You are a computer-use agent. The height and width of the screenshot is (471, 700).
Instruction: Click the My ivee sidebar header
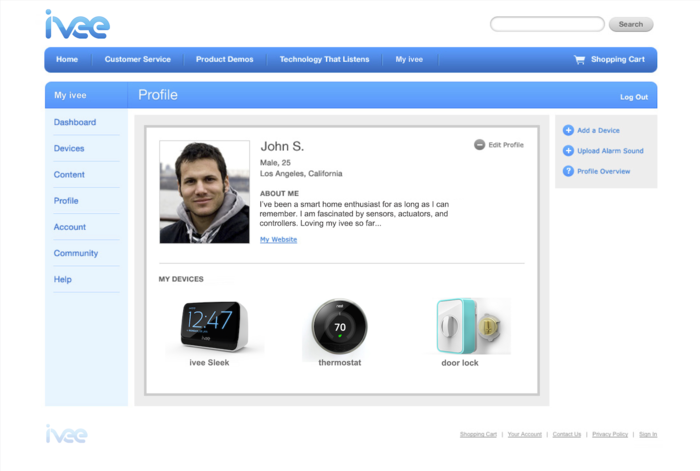click(x=70, y=95)
